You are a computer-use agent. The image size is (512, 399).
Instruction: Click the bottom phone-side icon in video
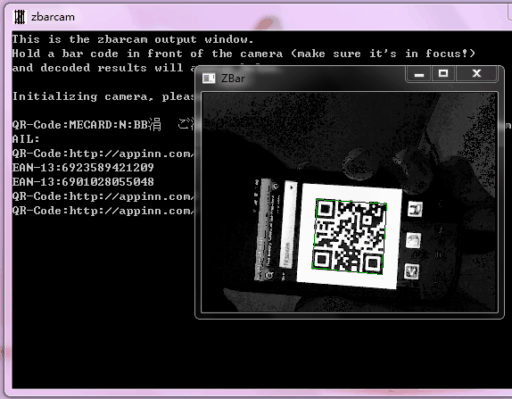coord(412,271)
